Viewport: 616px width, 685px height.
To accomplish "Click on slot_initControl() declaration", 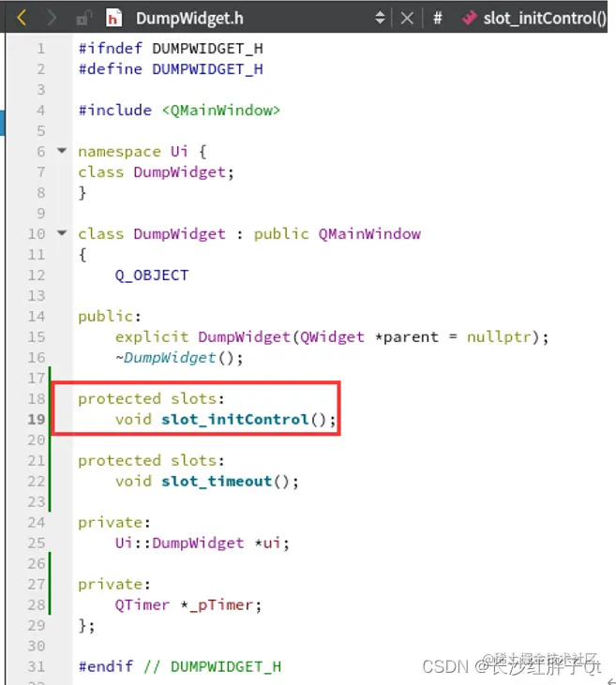I will click(226, 420).
